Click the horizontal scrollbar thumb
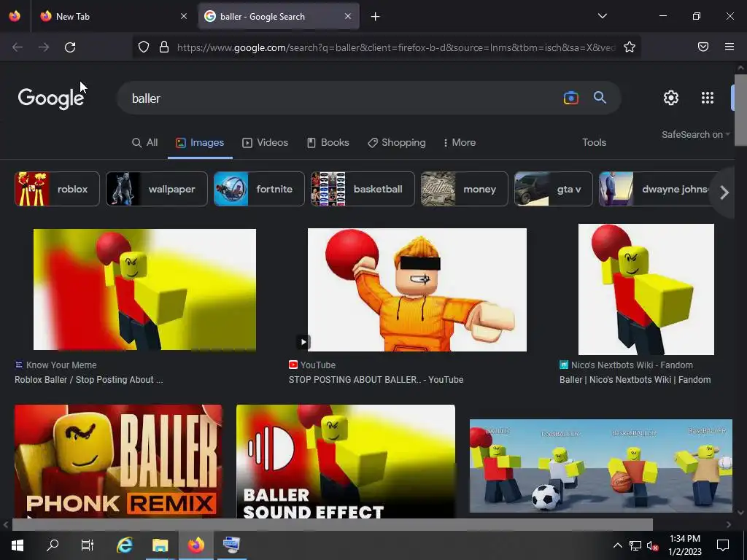The height and width of the screenshot is (560, 747). coord(333,524)
